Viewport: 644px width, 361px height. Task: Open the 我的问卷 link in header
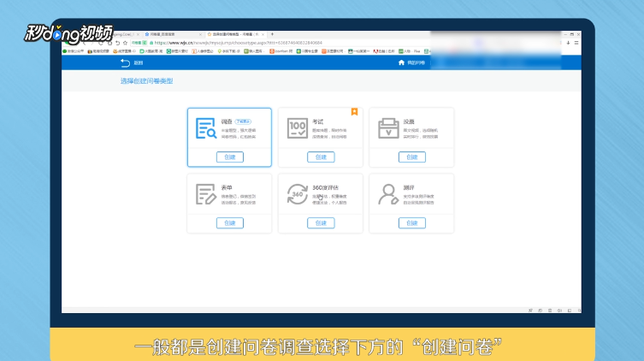(x=416, y=62)
